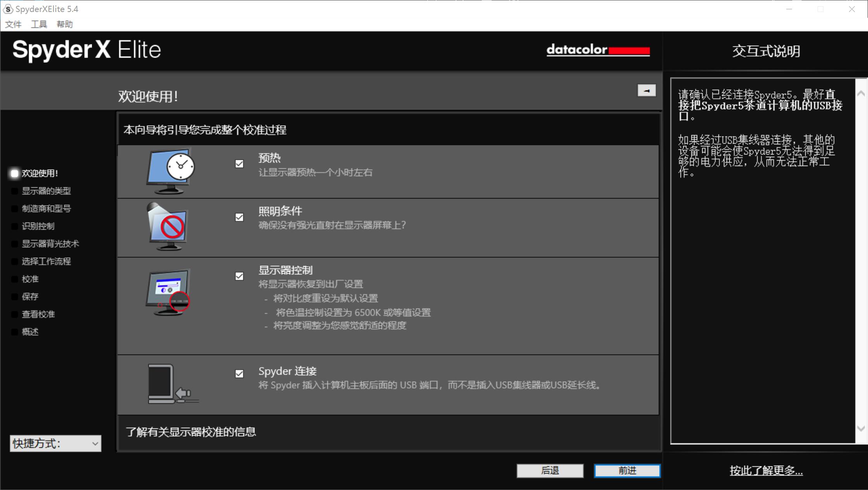The width and height of the screenshot is (868, 490).
Task: Click the Spyder 连接 heading text
Action: coord(288,371)
